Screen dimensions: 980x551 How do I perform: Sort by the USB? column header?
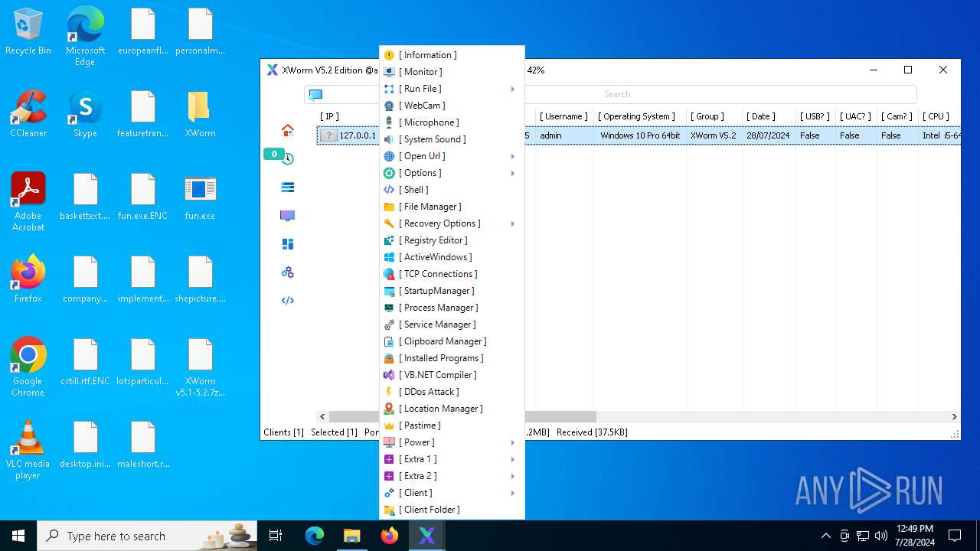point(815,116)
